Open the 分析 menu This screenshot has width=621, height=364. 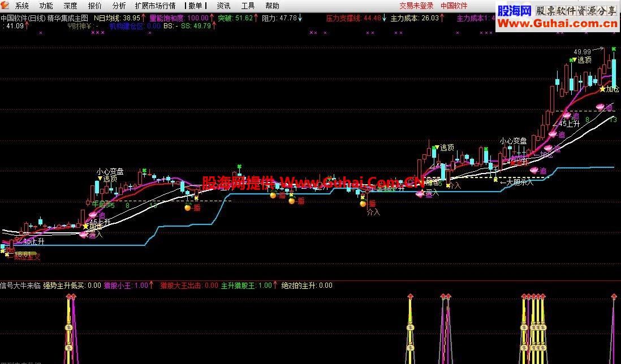pyautogui.click(x=119, y=6)
